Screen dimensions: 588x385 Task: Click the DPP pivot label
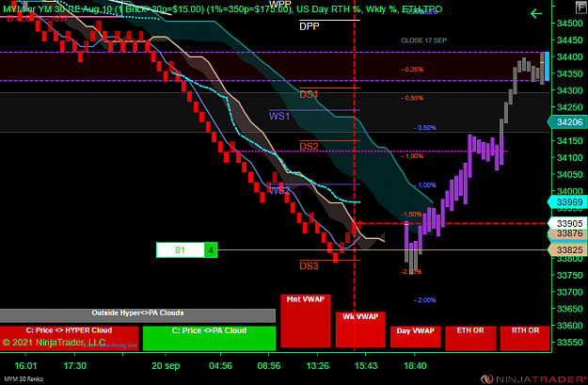point(310,26)
